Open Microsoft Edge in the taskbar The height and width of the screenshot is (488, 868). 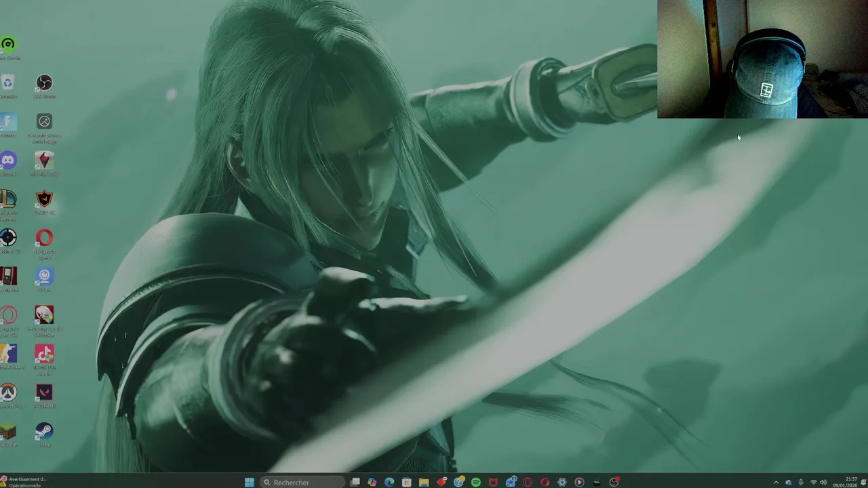(389, 482)
